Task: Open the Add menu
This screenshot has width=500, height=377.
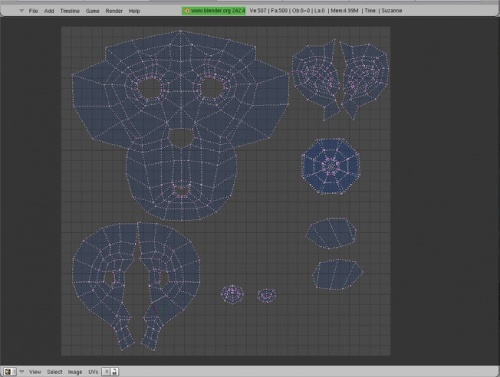Action: pos(49,11)
